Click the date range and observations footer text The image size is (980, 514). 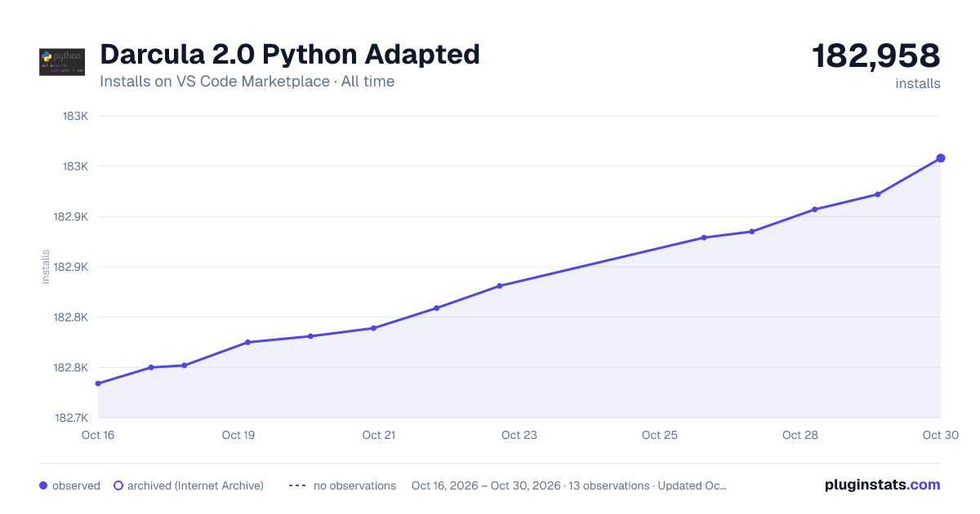(569, 485)
